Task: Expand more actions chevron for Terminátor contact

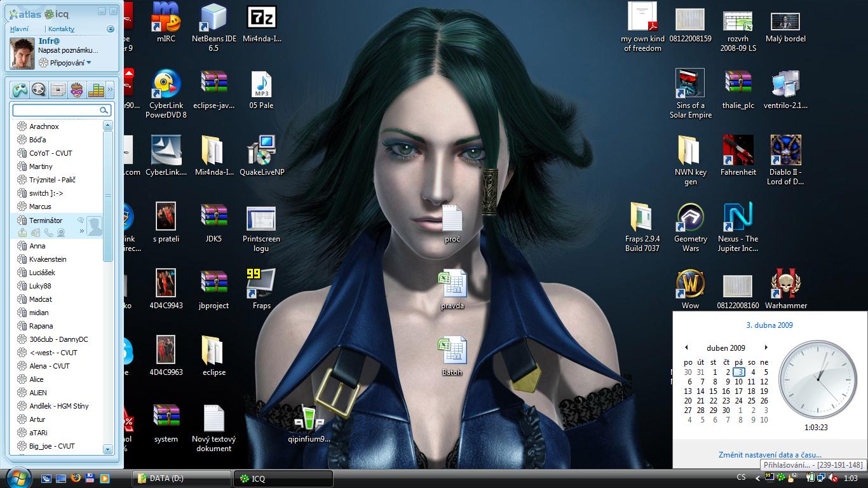Action: (81, 231)
